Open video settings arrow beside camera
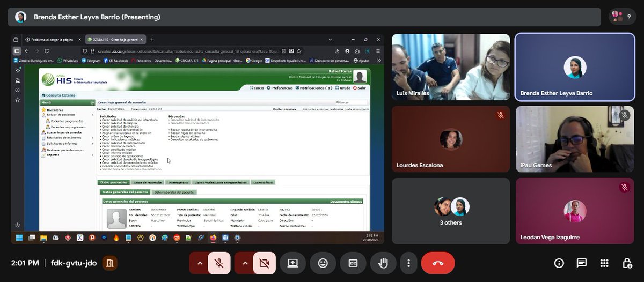644x282 pixels. pyautogui.click(x=245, y=263)
